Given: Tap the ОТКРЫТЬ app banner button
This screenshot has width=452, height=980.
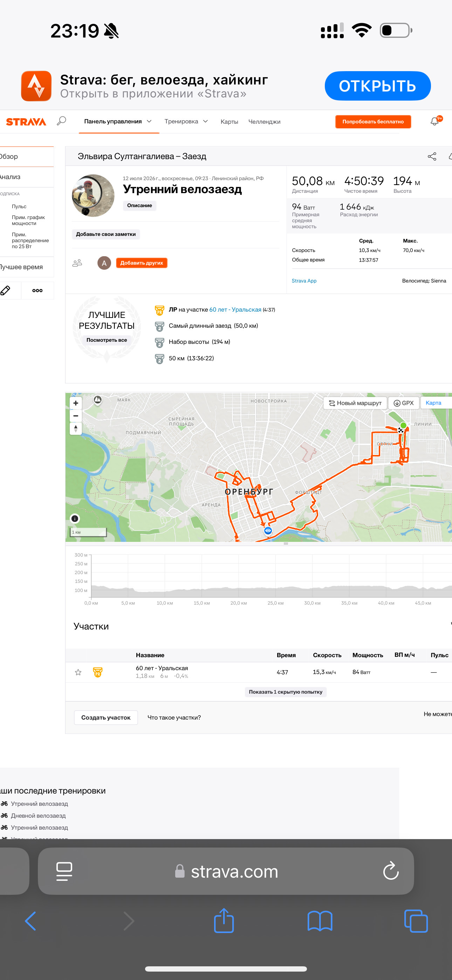Looking at the screenshot, I should [x=377, y=86].
